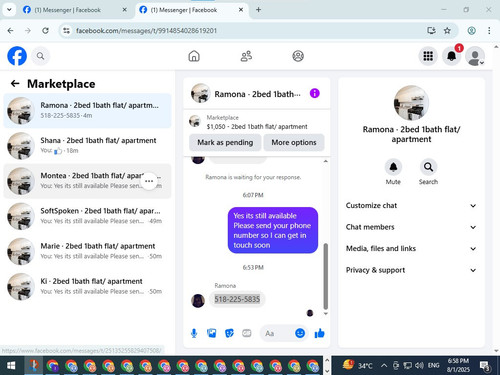Go to Facebook Home icon
Image resolution: width=500 pixels, height=375 pixels.
tap(194, 56)
